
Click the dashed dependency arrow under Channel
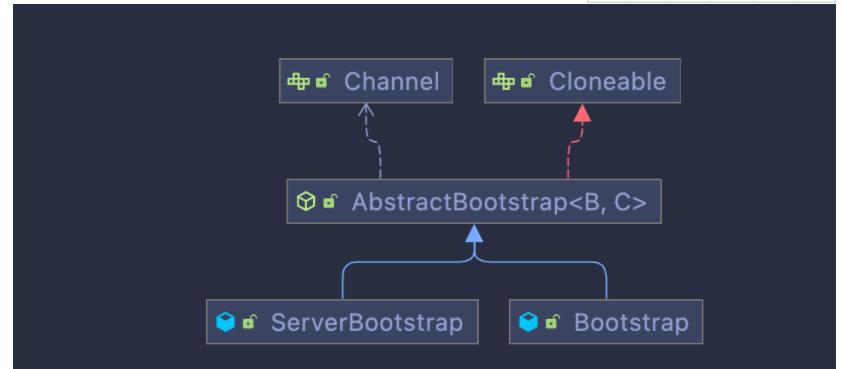(x=373, y=140)
